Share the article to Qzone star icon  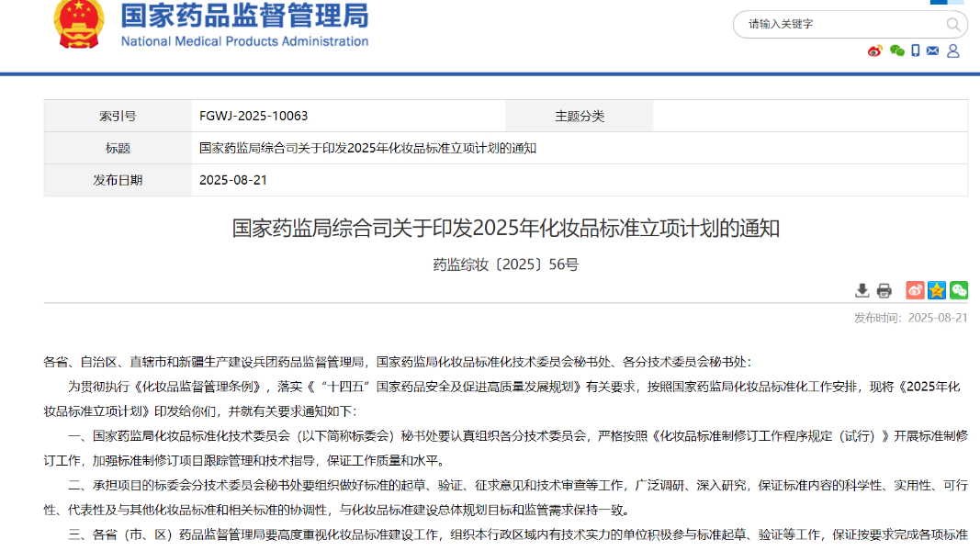tap(937, 290)
